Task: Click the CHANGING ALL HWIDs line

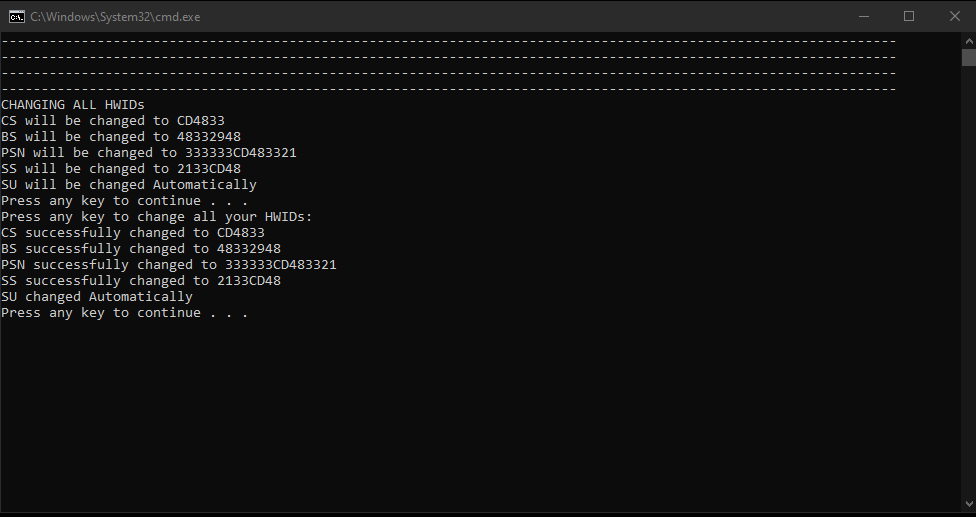Action: pyautogui.click(x=73, y=105)
